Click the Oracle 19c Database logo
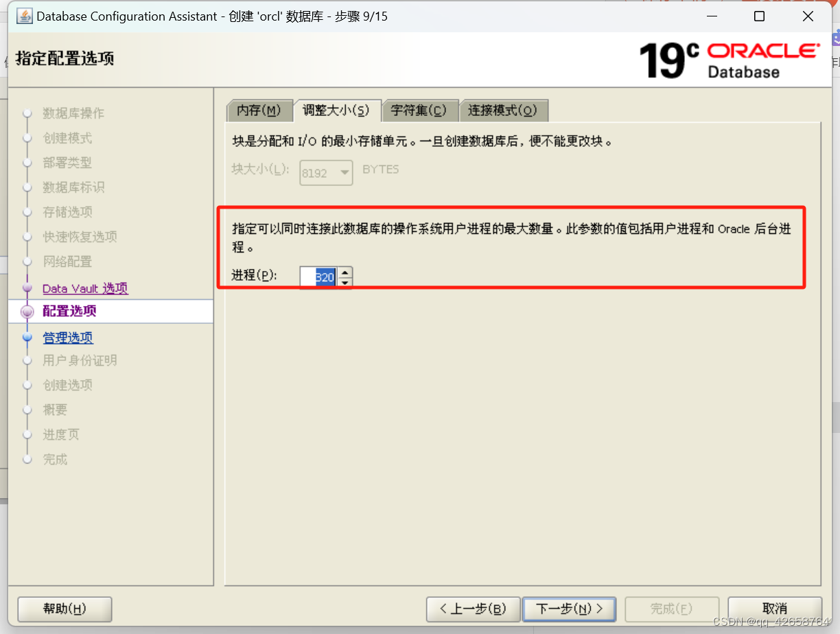The width and height of the screenshot is (840, 634). point(729,60)
